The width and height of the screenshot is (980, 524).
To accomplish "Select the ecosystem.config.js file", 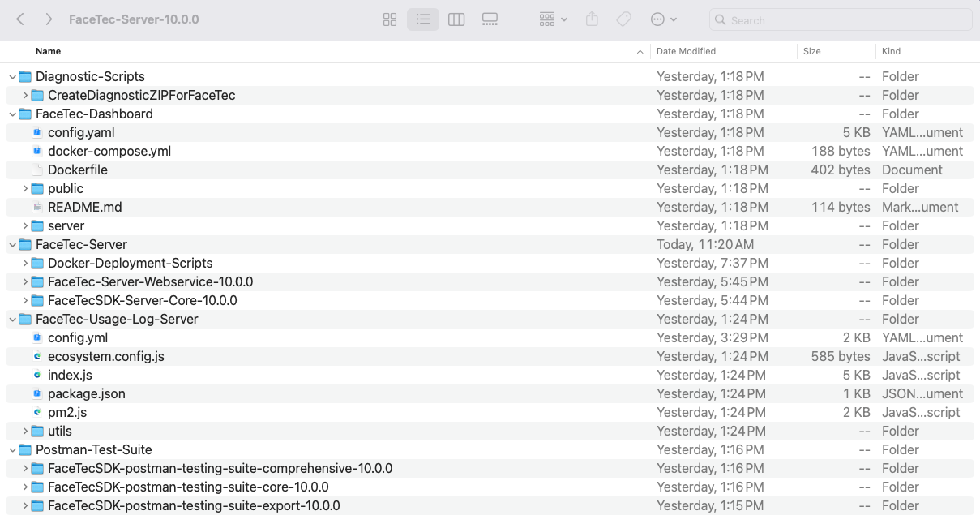I will (x=105, y=356).
